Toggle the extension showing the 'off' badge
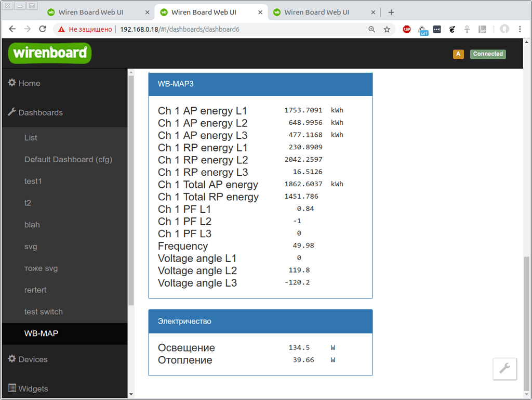Image resolution: width=532 pixels, height=400 pixels. click(x=422, y=29)
